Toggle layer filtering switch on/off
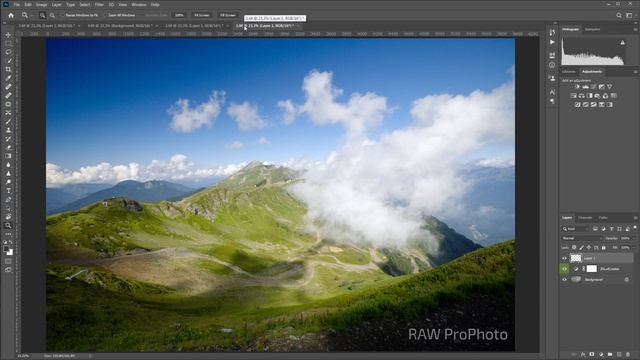Image resolution: width=640 pixels, height=360 pixels. pyautogui.click(x=635, y=228)
